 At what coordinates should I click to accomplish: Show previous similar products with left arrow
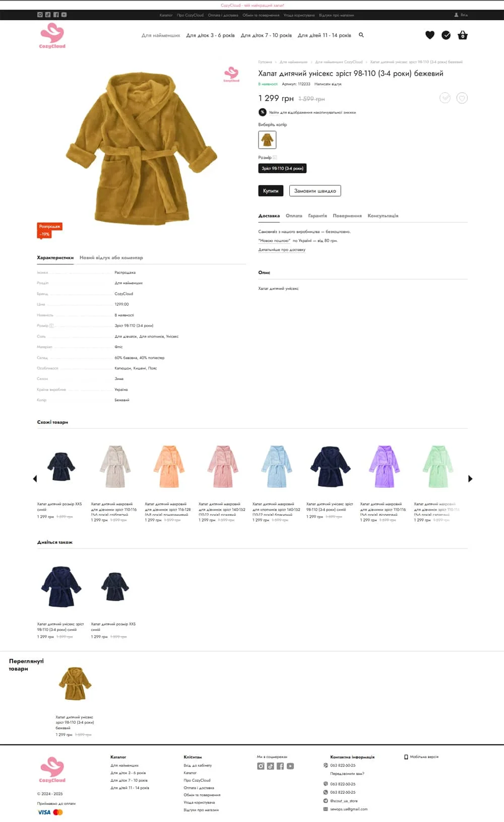pos(35,478)
